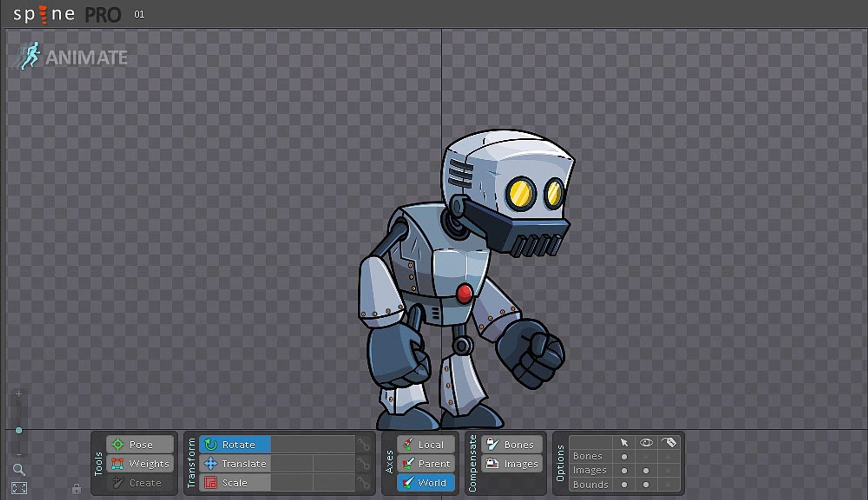Activate the Scale transform tool
The width and height of the screenshot is (868, 500).
click(x=235, y=483)
